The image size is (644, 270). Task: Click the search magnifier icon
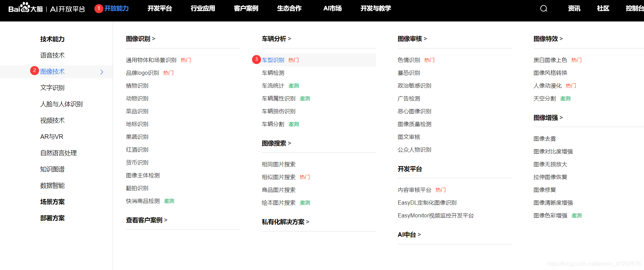point(544,9)
